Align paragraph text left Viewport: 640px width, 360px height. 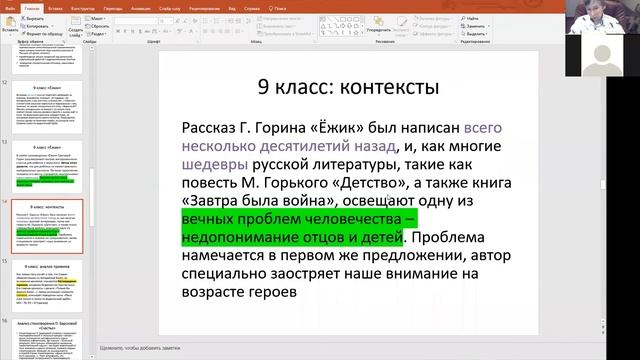pyautogui.click(x=205, y=31)
